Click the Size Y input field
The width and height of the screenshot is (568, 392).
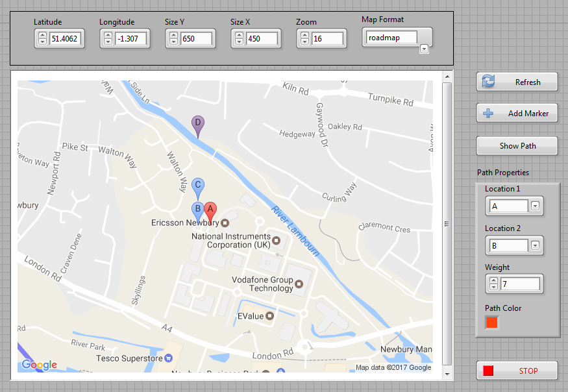click(196, 38)
